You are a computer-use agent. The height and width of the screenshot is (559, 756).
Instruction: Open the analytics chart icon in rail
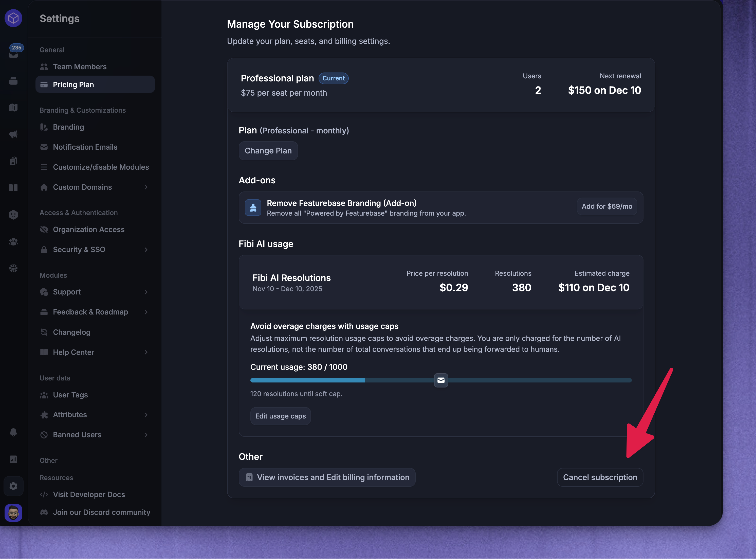[13, 459]
